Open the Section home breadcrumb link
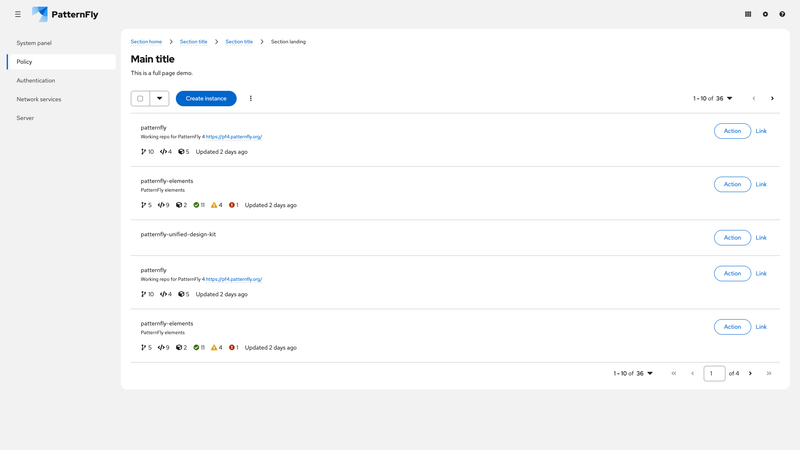 [146, 42]
